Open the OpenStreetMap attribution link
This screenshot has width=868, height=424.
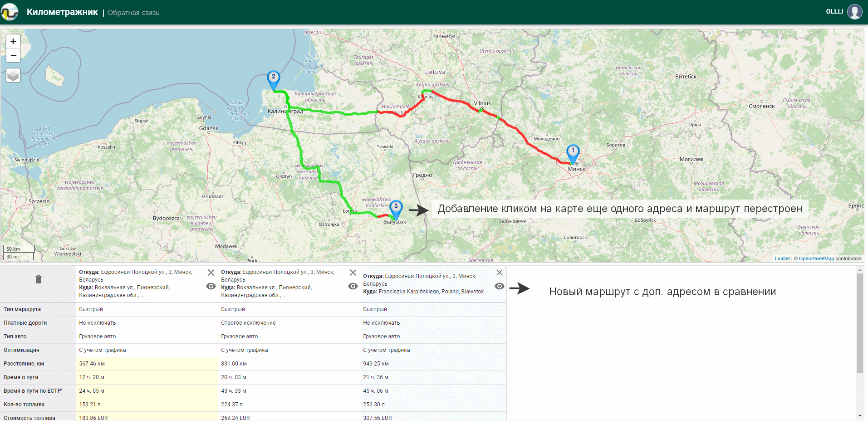pos(816,258)
